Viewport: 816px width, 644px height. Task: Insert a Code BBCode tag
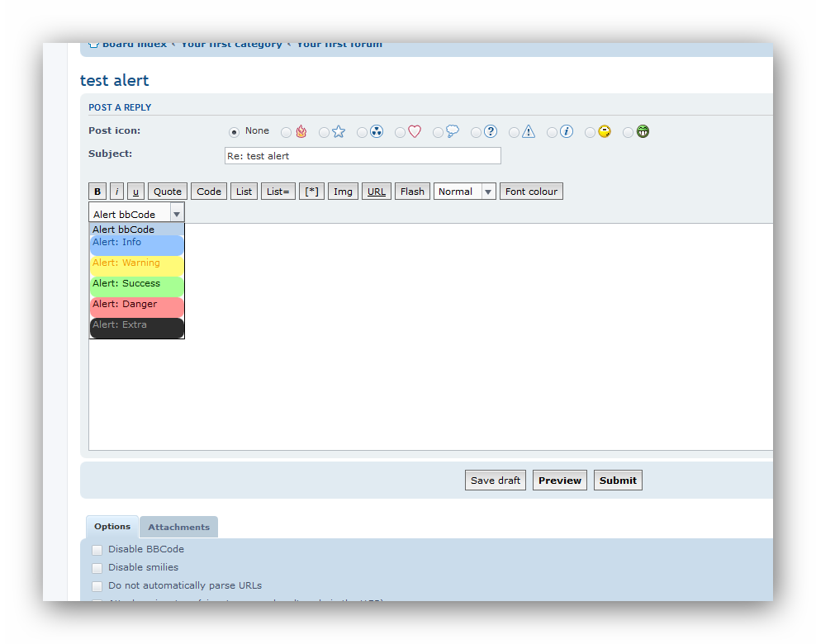point(209,192)
